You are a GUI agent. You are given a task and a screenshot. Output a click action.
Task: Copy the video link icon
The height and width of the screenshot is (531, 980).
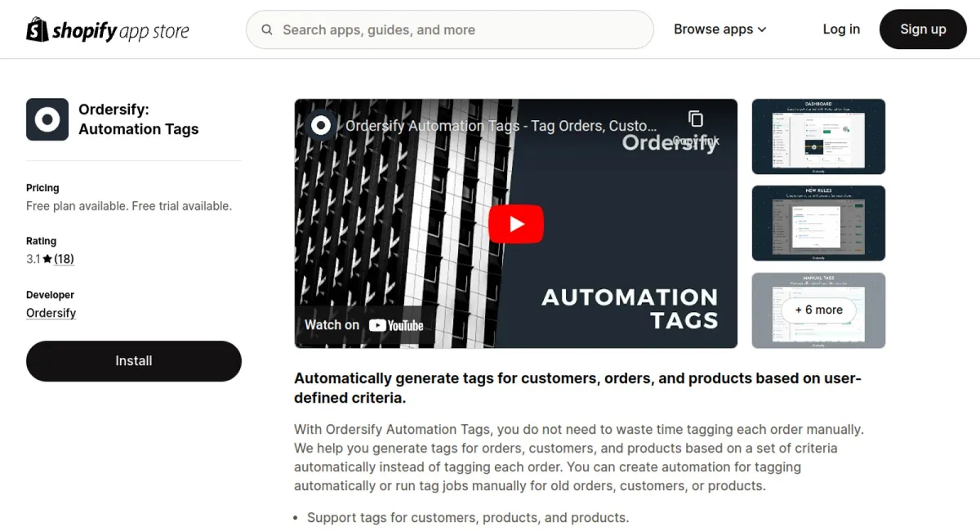coord(696,119)
